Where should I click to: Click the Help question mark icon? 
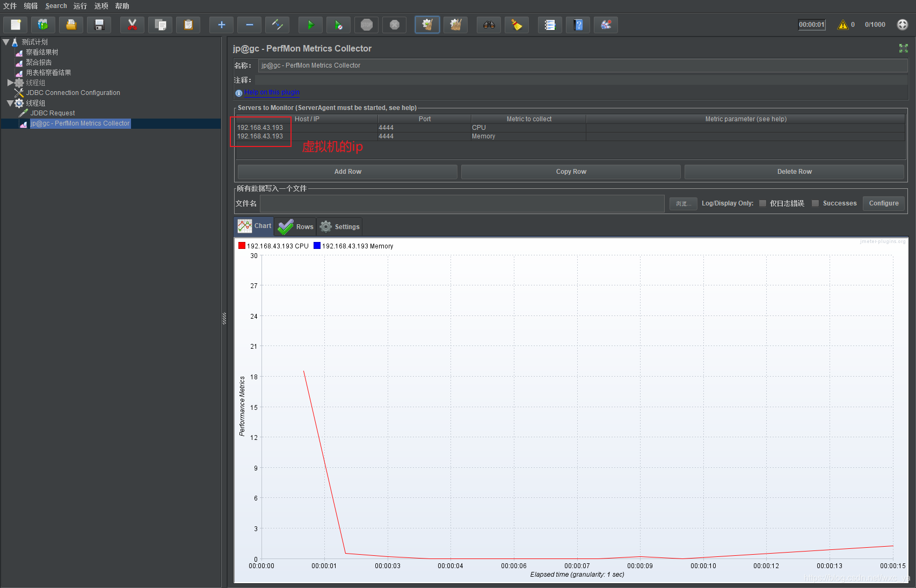(x=578, y=25)
